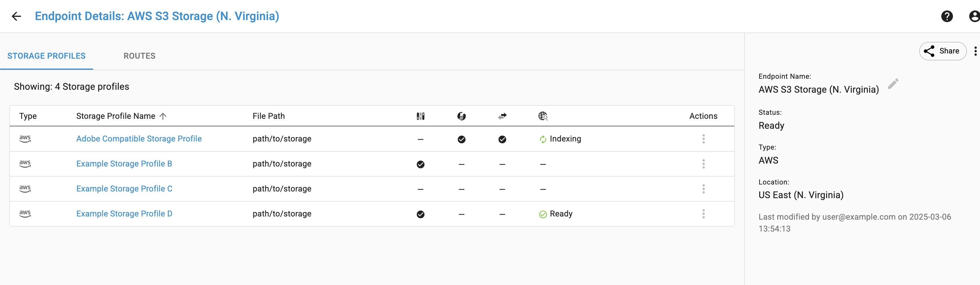Open actions menu for Example Storage Profile C
Viewport: 980px width, 285px height.
tap(703, 189)
